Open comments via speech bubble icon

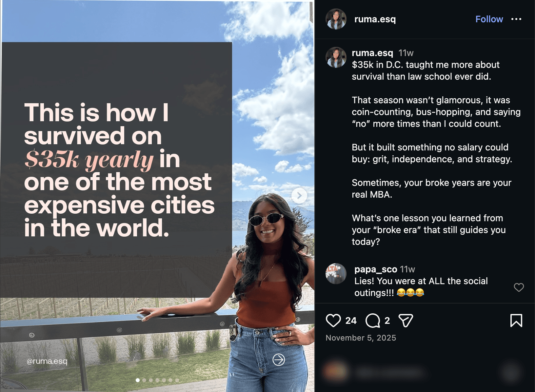(x=373, y=321)
